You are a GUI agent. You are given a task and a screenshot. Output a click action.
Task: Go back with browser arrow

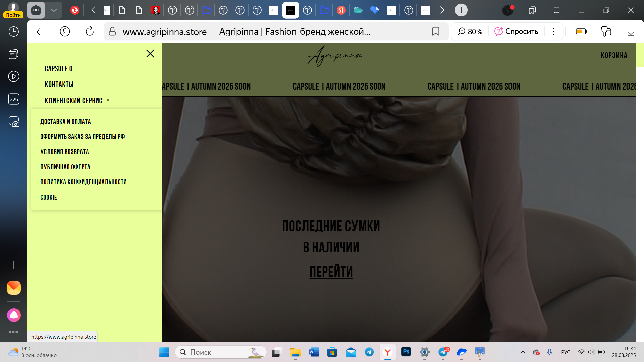pyautogui.click(x=40, y=32)
